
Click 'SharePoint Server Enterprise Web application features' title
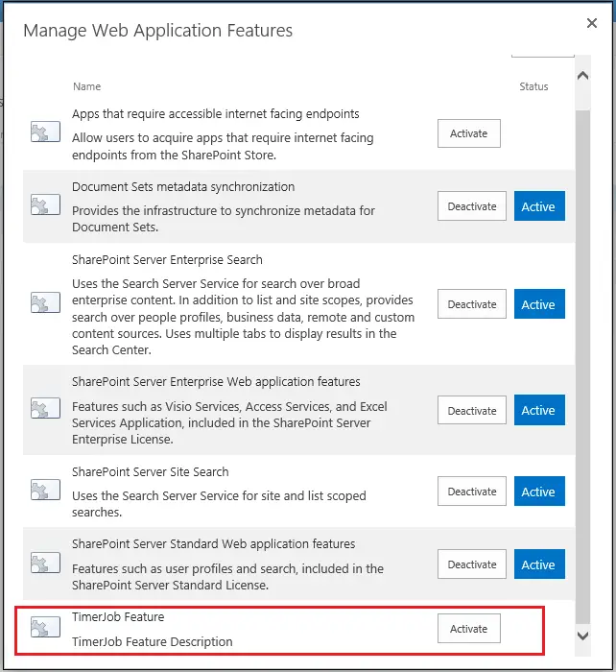coord(216,381)
